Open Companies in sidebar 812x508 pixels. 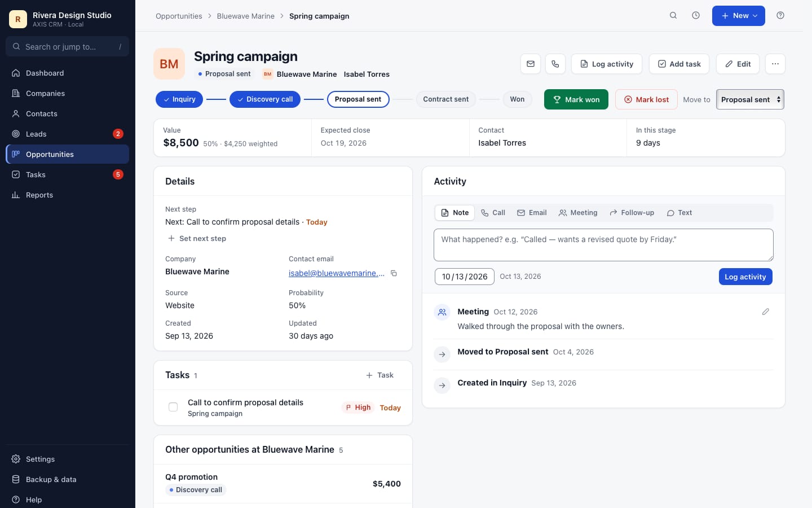[x=68, y=93]
